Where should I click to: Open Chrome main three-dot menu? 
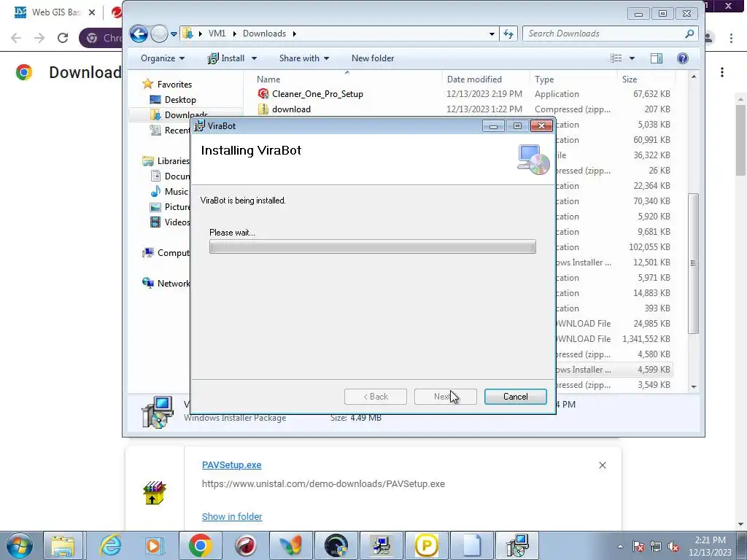tap(731, 38)
